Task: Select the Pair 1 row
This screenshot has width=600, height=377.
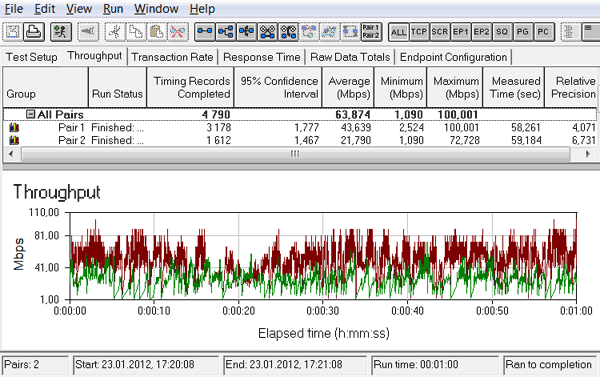Action: click(x=300, y=127)
